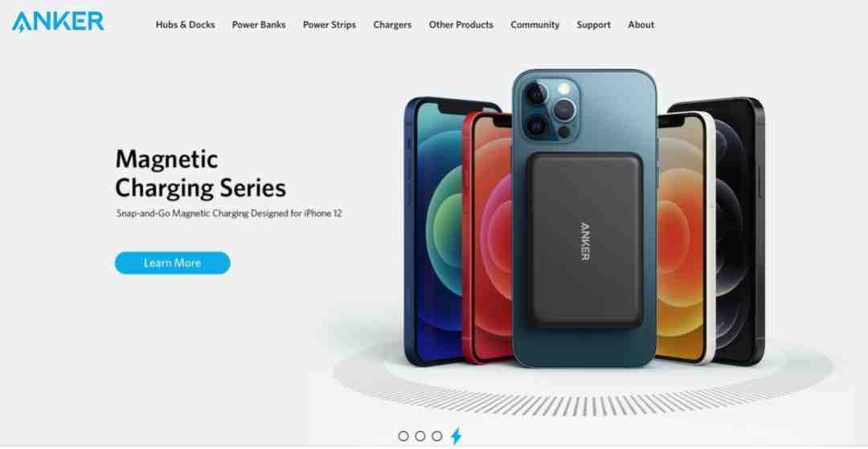This screenshot has width=868, height=449.
Task: Click the Magnetic Charging Series headline
Action: (x=200, y=173)
